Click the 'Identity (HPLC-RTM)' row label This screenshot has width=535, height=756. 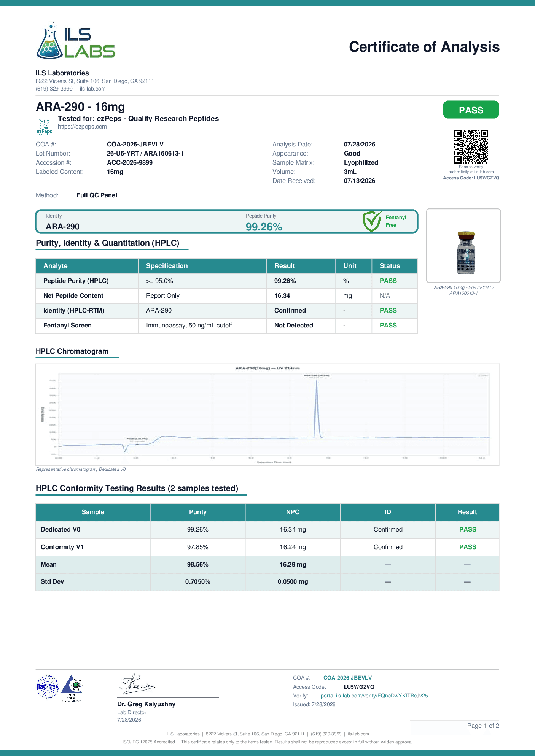tap(74, 310)
